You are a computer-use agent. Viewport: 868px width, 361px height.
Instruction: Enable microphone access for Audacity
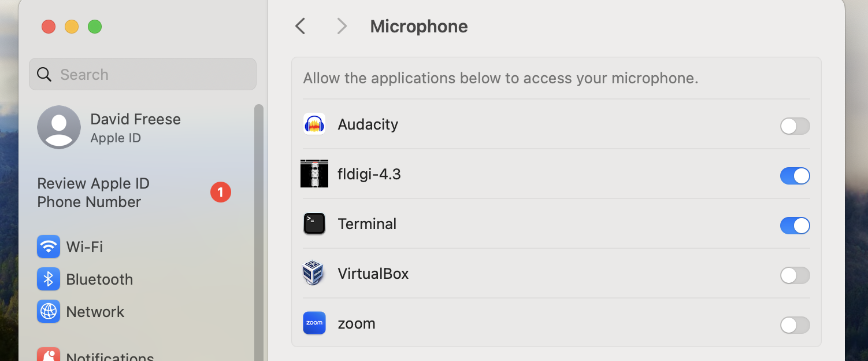point(795,126)
